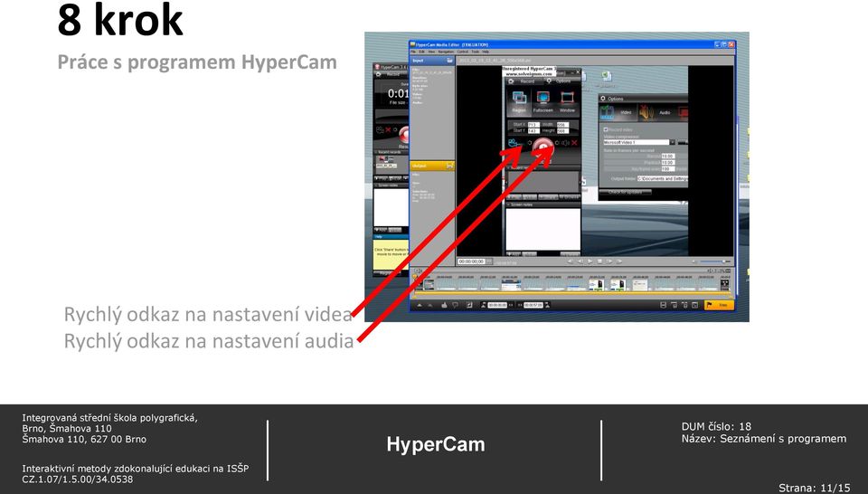868x494 pixels.
Task: Click thumbs-down icon in bottom editor toolbar
Action: (x=455, y=305)
